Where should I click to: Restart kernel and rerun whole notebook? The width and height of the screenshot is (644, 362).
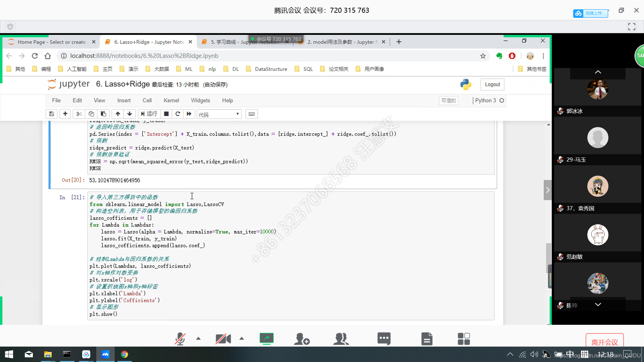point(189,114)
